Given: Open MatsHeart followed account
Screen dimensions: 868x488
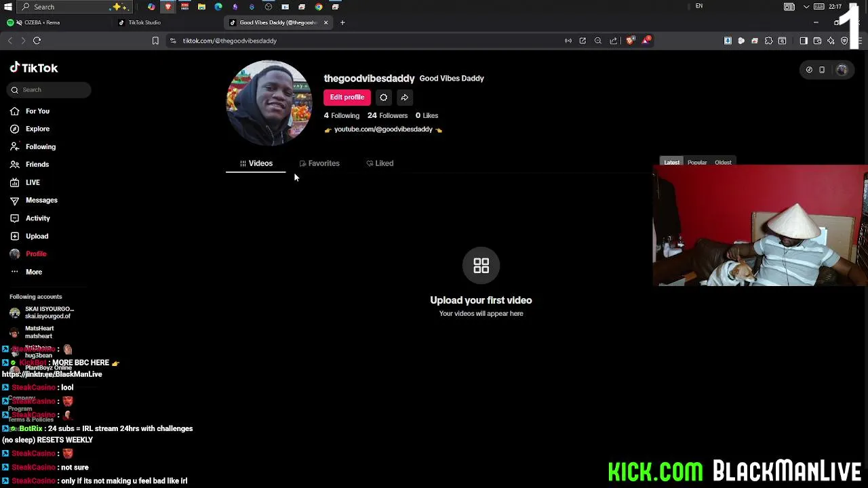Looking at the screenshot, I should (33, 332).
